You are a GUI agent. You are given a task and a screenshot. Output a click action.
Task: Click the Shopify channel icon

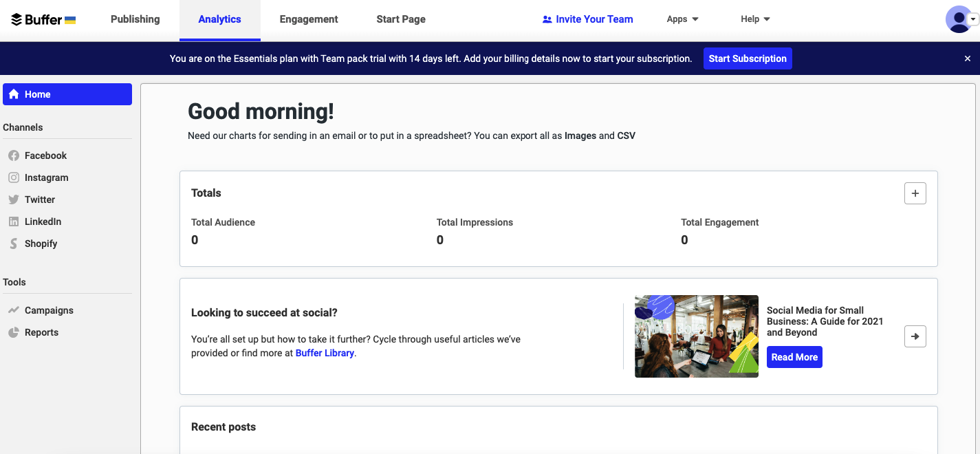point(14,244)
